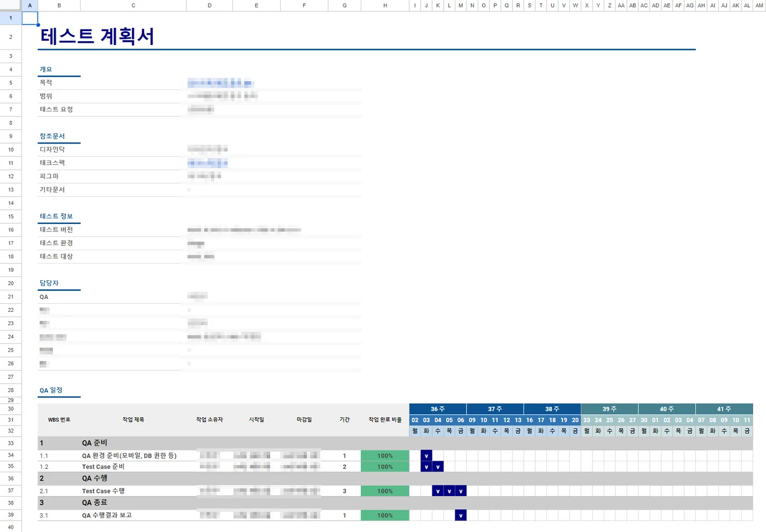Screen dimensions: 766x532
Task: Select column AM header
Action: (759, 5)
